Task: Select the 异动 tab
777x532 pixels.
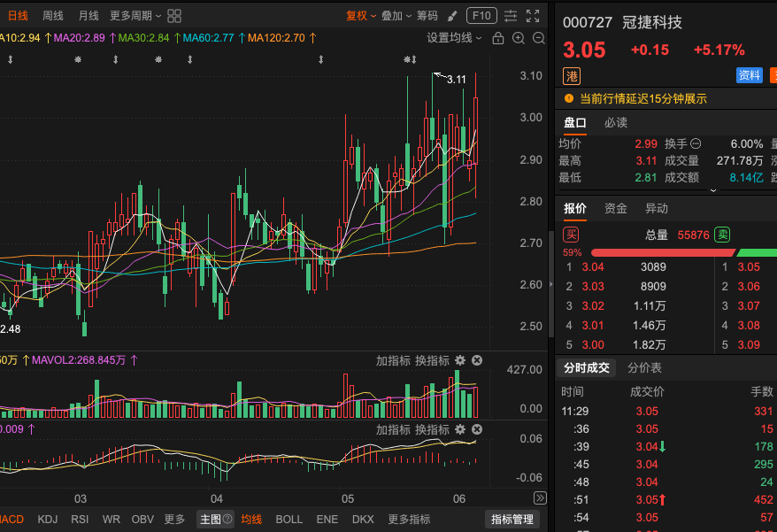Action: pos(657,208)
